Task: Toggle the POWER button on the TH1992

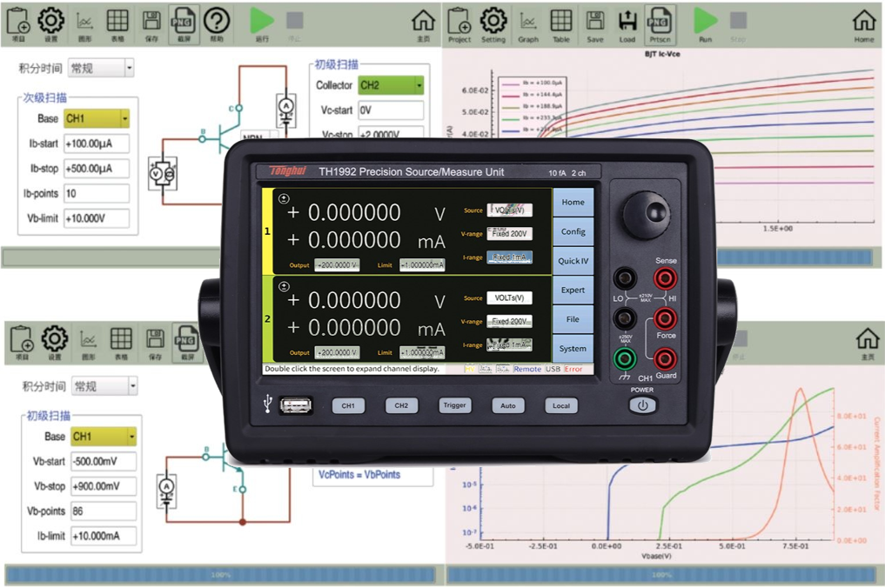Action: click(x=642, y=405)
